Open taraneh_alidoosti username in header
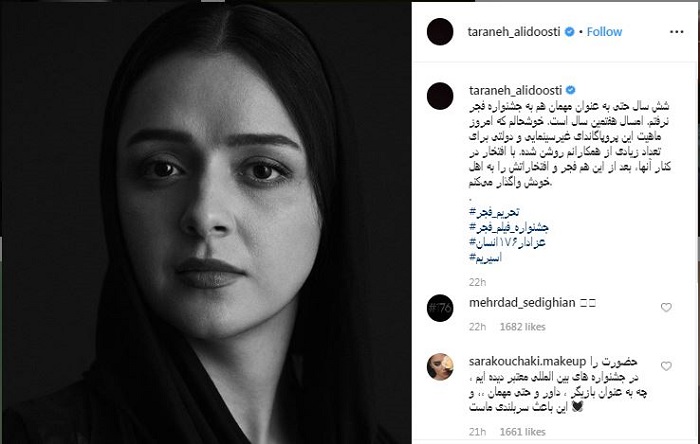 (x=514, y=32)
